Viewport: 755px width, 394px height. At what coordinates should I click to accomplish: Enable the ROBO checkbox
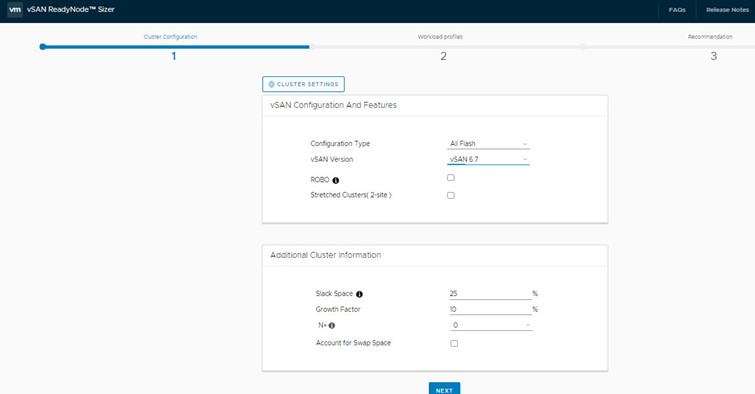pyautogui.click(x=451, y=178)
